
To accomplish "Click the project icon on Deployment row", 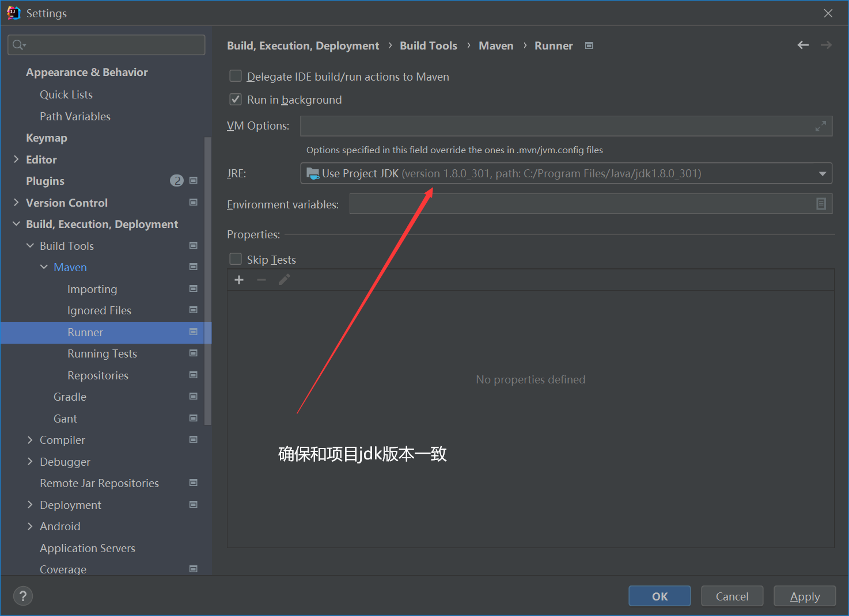I will [x=194, y=504].
